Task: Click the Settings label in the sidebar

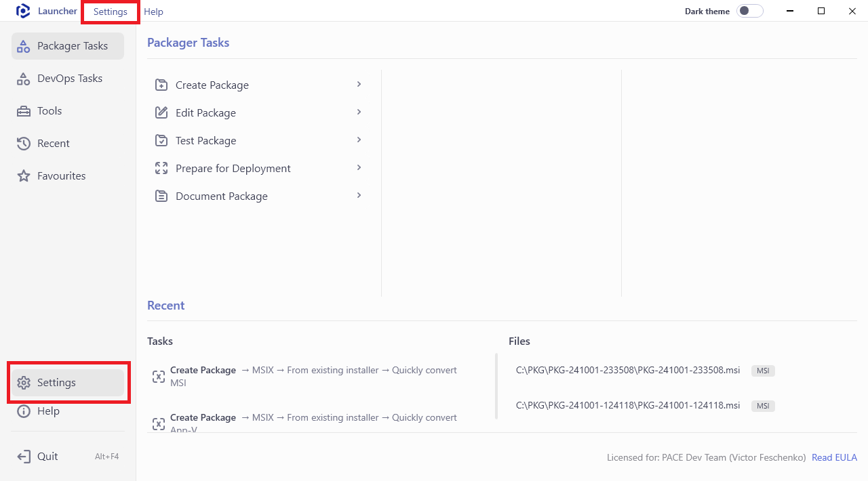Action: [x=56, y=383]
